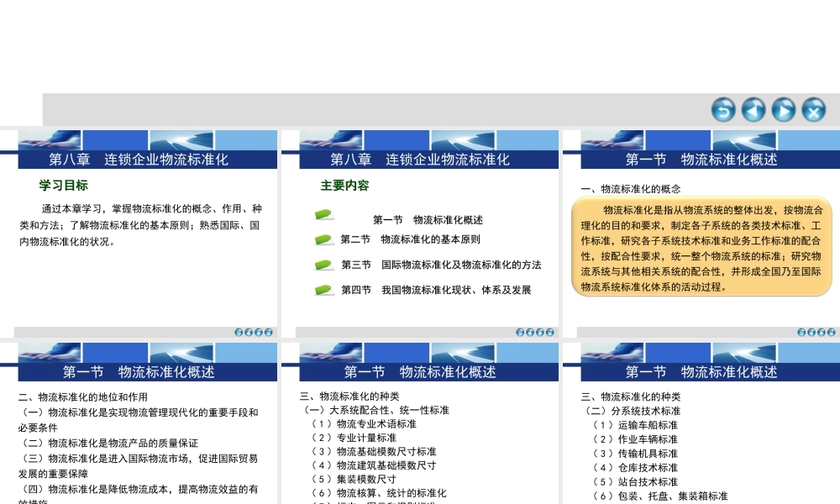Click mini return icon in the concept slide footer
840x504 pixels.
click(x=800, y=332)
